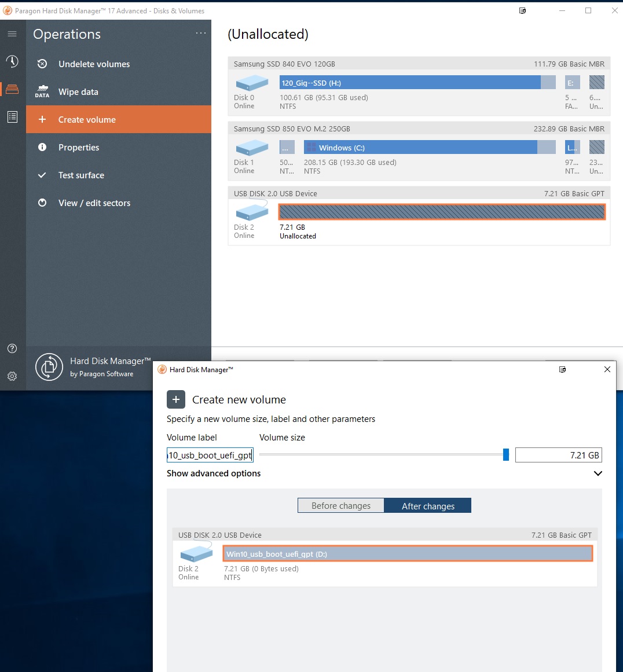
Task: Click the Wipe data icon
Action: pos(42,91)
